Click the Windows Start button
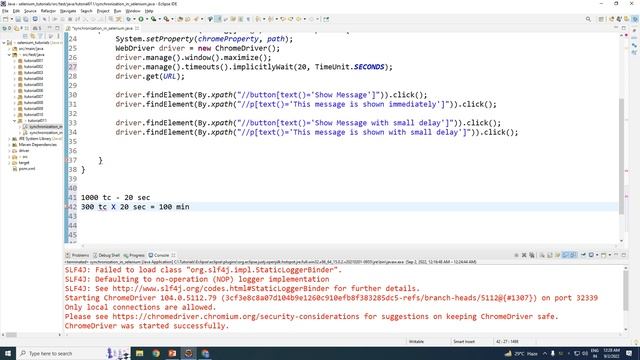This screenshot has width=640, height=360. click(8, 353)
